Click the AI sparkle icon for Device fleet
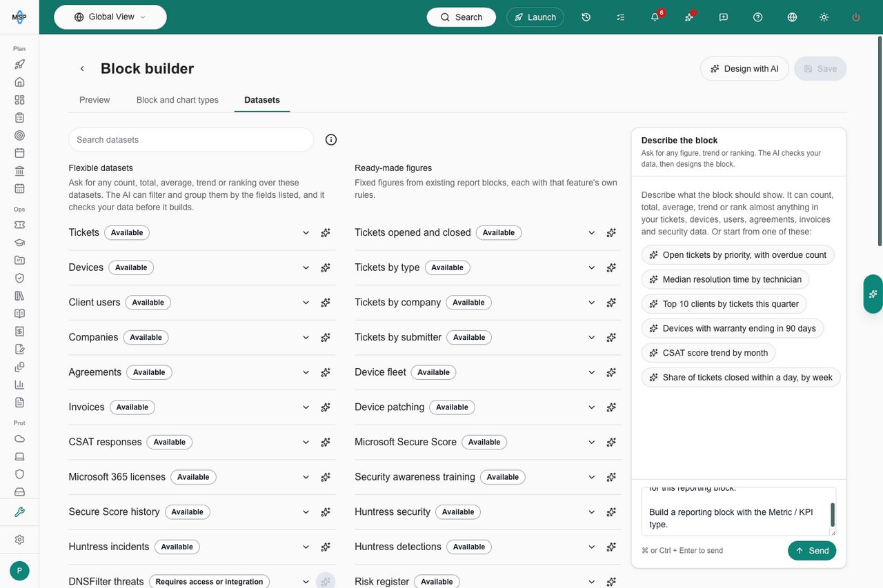Viewport: 883px width, 588px height. coord(611,372)
